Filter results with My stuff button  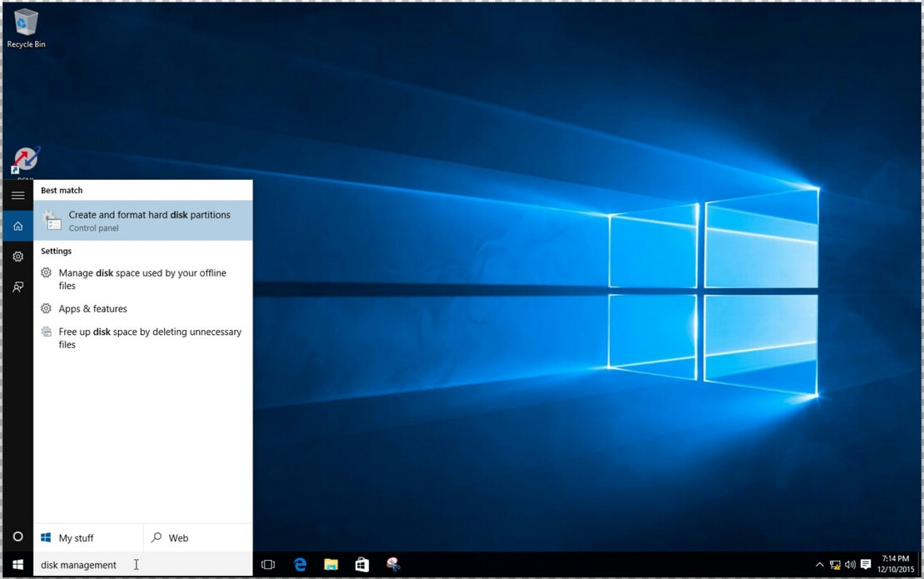click(x=88, y=537)
